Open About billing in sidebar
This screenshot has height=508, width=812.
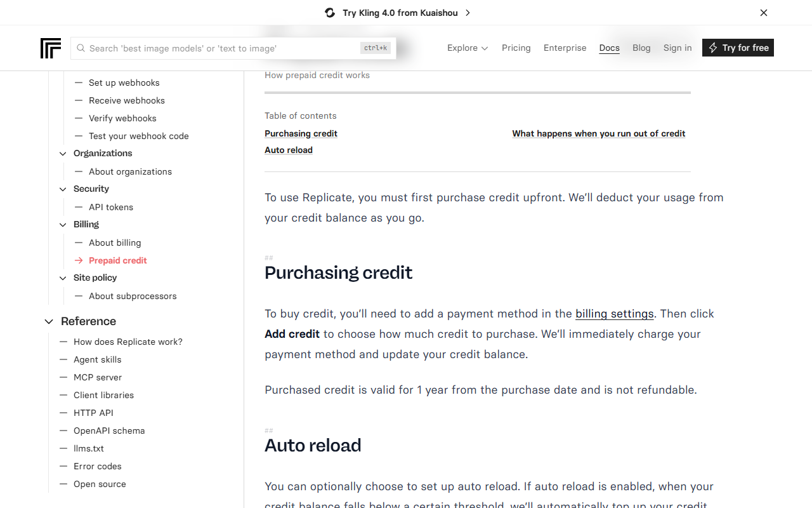pos(115,243)
